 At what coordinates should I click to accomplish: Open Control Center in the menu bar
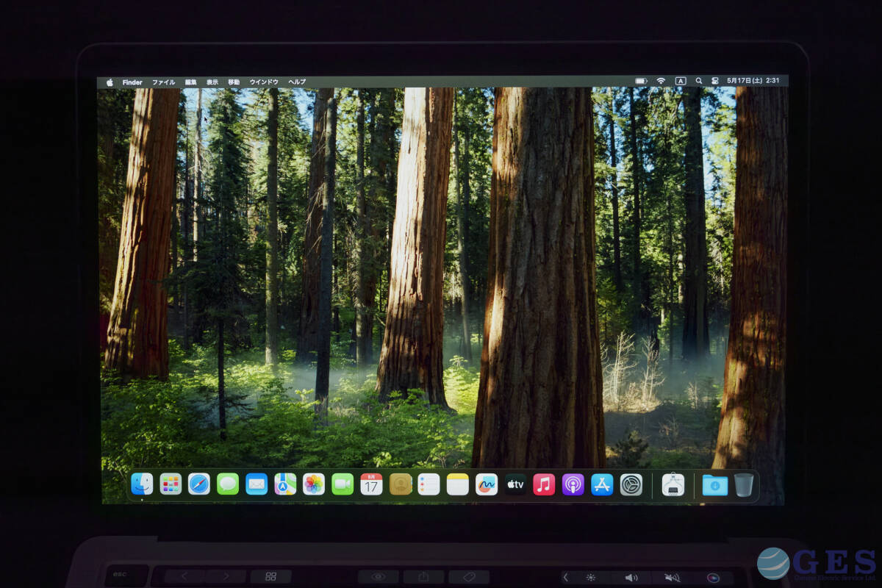714,81
